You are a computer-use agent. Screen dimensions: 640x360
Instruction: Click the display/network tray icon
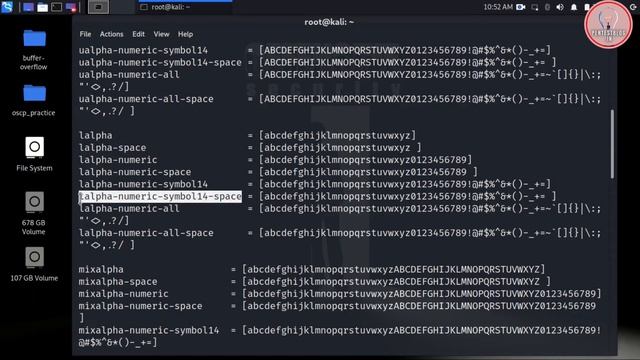point(535,7)
